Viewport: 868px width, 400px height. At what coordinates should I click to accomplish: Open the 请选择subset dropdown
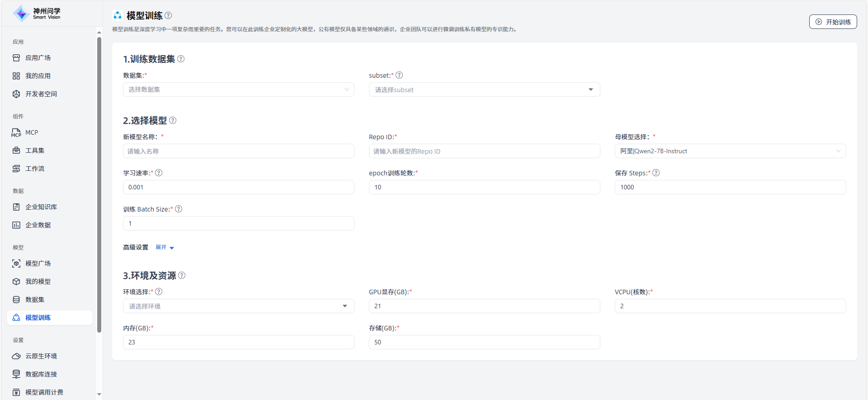click(x=484, y=89)
